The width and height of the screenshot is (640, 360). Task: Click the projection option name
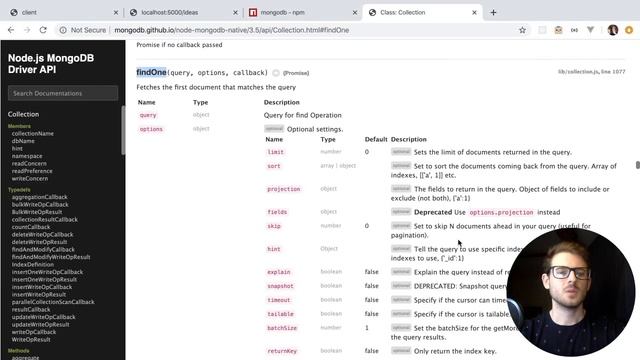point(284,189)
